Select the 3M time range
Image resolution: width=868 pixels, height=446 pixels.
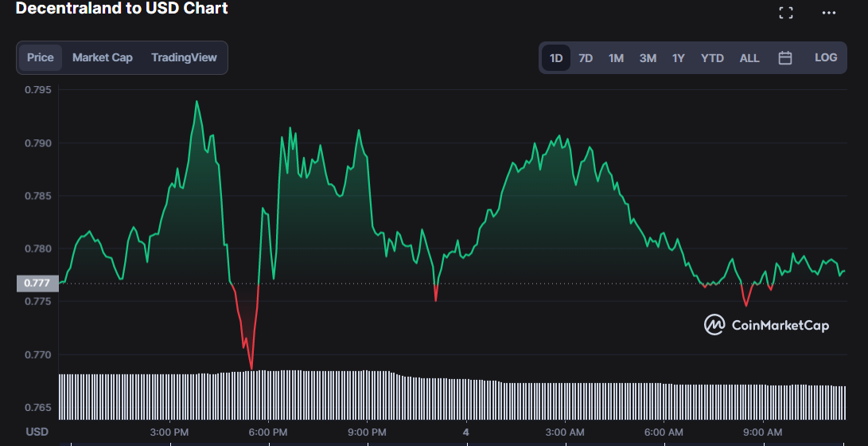click(648, 57)
